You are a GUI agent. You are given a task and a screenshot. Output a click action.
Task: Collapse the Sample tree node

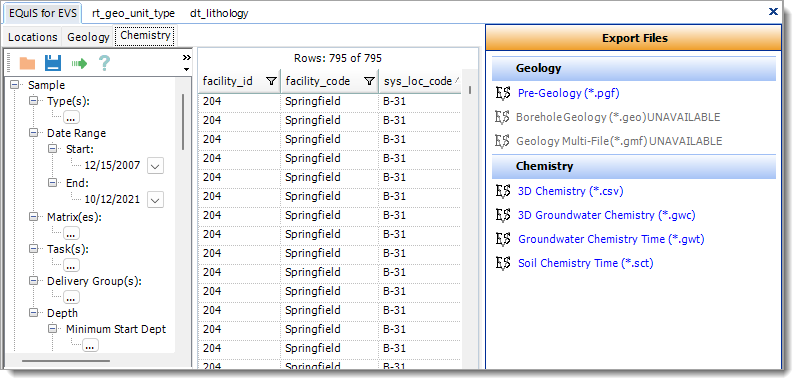[x=15, y=85]
